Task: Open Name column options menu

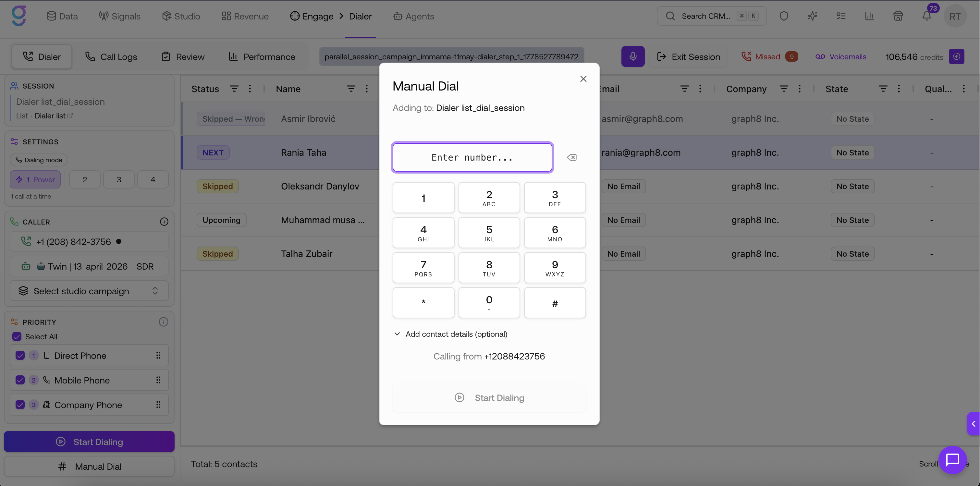Action: tap(366, 89)
